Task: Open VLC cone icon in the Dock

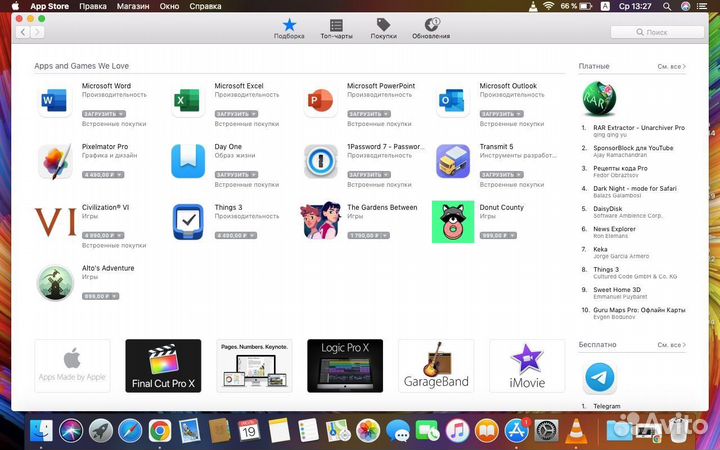Action: tap(576, 432)
